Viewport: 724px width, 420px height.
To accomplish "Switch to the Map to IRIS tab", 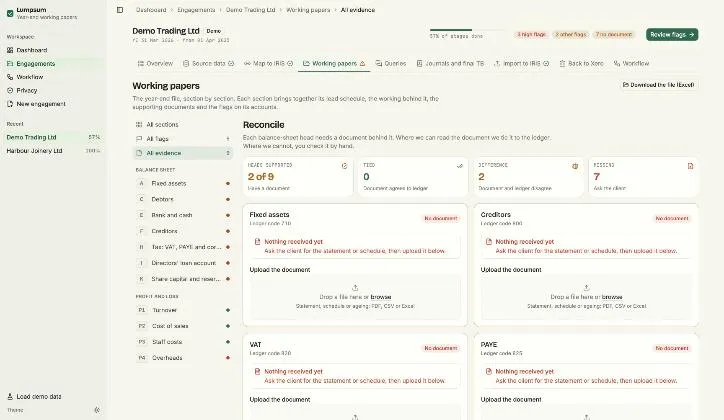I will (x=268, y=64).
